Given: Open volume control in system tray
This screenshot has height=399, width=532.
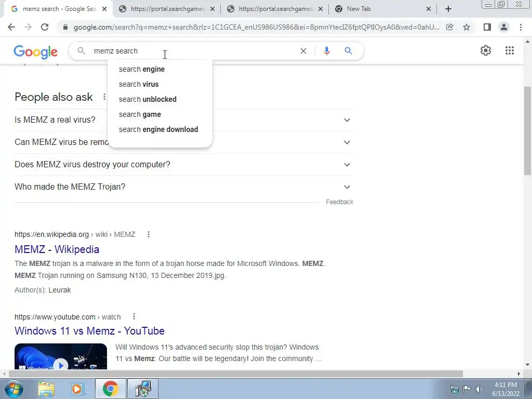Looking at the screenshot, I should (480, 389).
